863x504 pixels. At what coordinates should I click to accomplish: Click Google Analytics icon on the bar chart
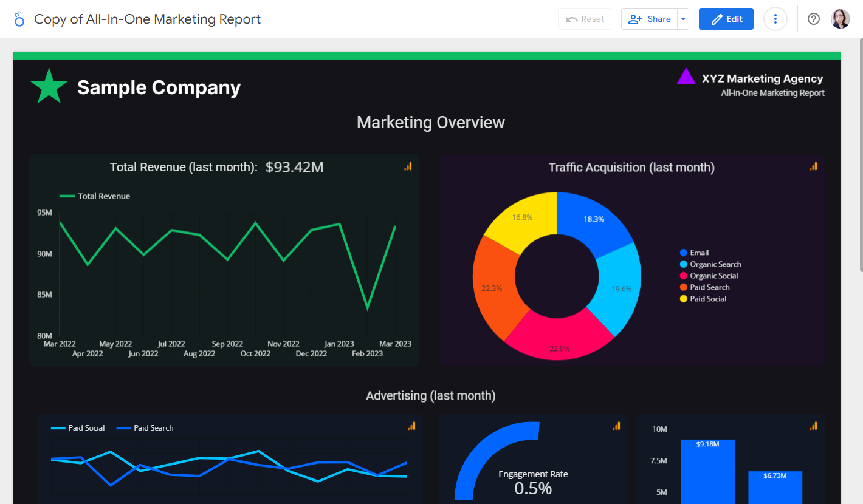pos(813,426)
